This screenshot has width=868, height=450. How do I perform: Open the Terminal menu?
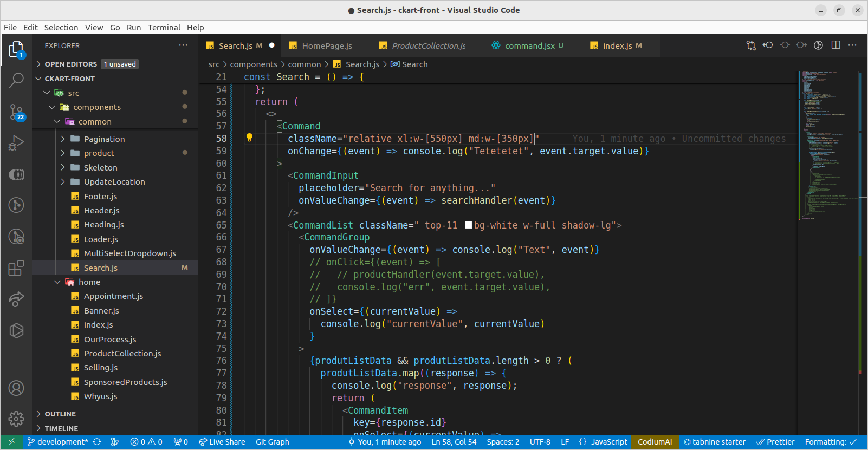164,28
